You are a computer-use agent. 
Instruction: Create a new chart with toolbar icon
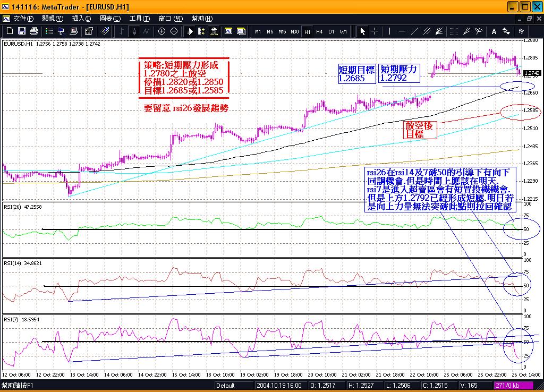(x=10, y=31)
